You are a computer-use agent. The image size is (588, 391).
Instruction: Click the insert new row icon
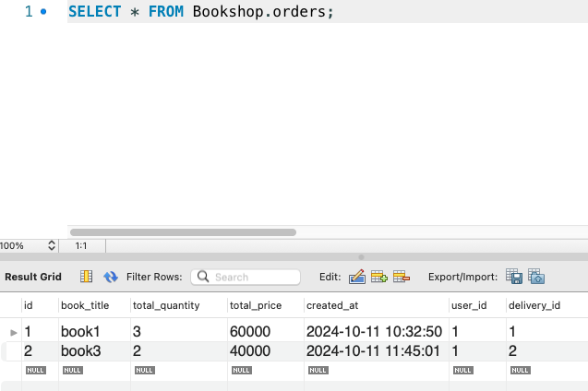pyautogui.click(x=379, y=277)
